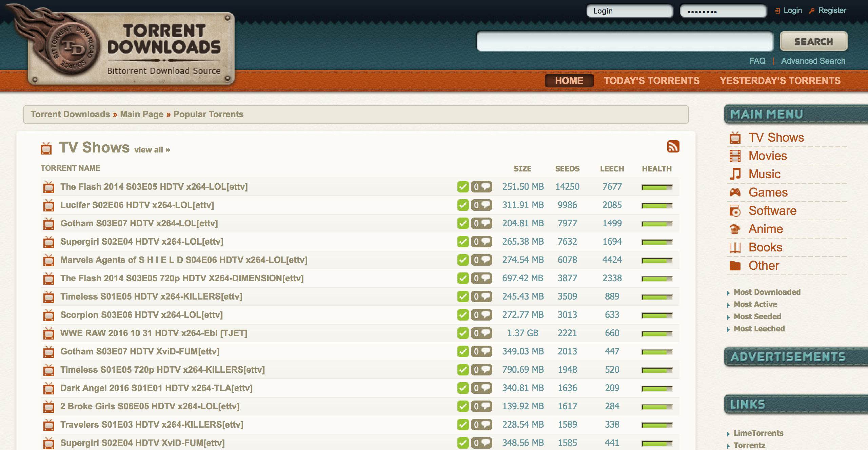The height and width of the screenshot is (450, 868).
Task: Open comments bubble for Dark Angel 2016 S01E01
Action: pos(481,388)
